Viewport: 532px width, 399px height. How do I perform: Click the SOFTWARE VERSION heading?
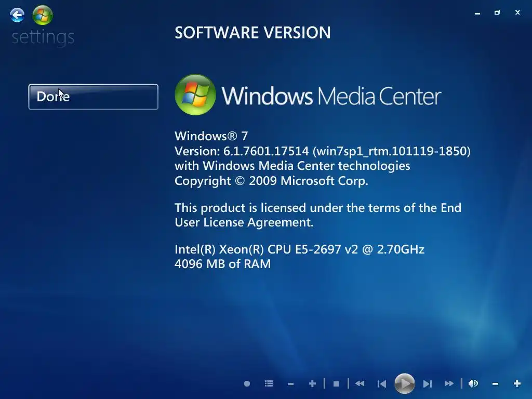[x=252, y=33]
